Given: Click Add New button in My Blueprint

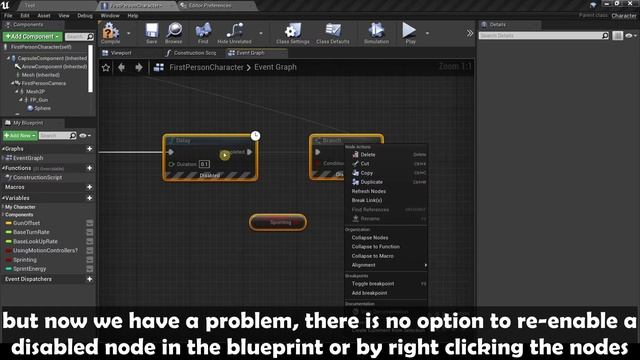Looking at the screenshot, I should pos(20,136).
